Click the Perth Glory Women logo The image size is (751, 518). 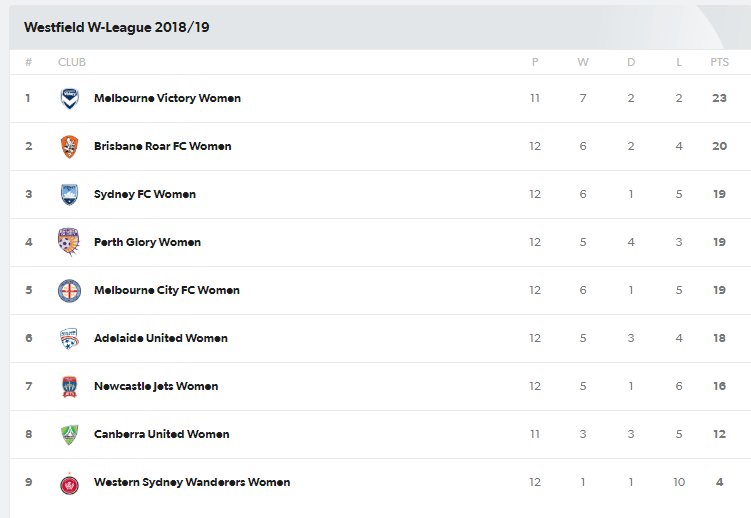click(x=69, y=242)
